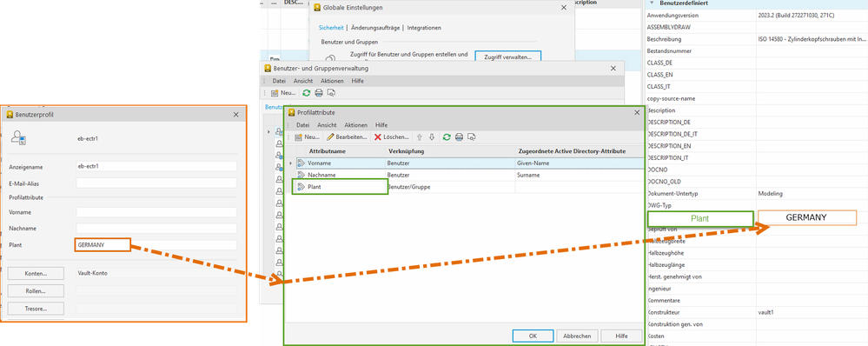Click the Nachname attribute row icon

[x=301, y=175]
